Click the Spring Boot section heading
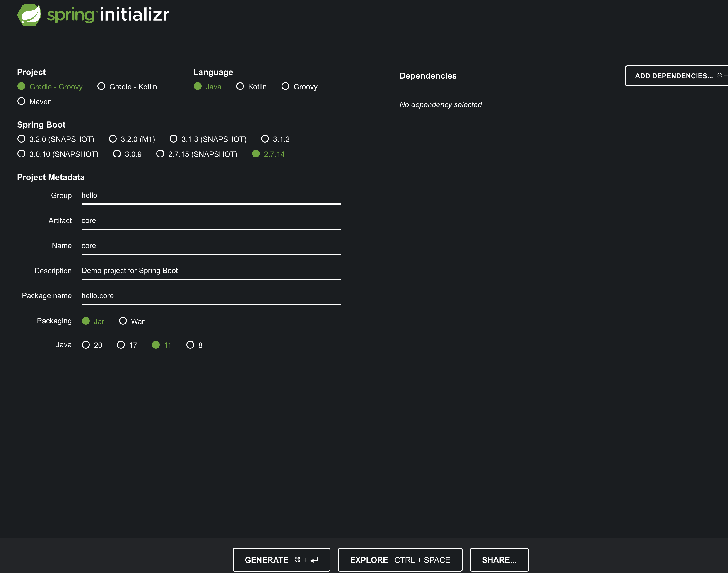728x573 pixels. pyautogui.click(x=41, y=125)
